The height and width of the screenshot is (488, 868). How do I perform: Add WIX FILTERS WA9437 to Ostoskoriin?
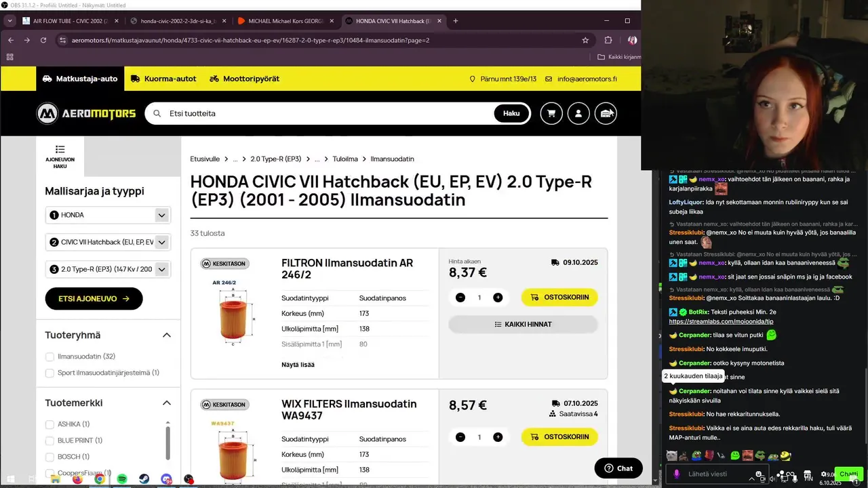(559, 436)
